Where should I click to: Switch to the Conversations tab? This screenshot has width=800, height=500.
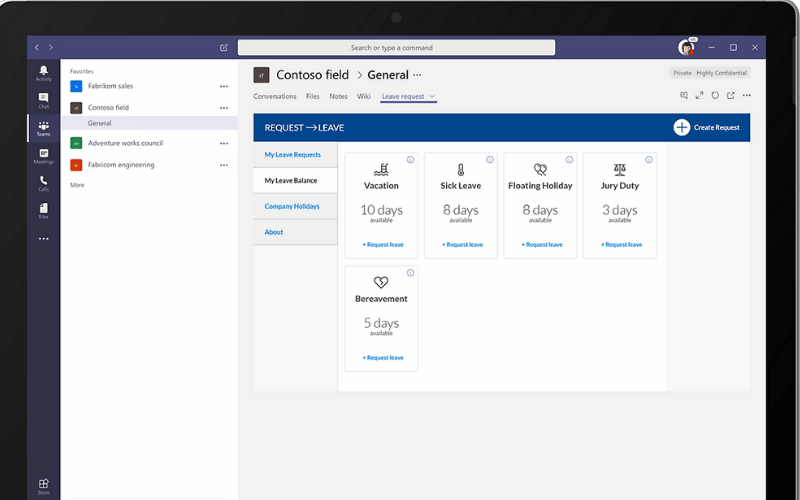(x=275, y=97)
